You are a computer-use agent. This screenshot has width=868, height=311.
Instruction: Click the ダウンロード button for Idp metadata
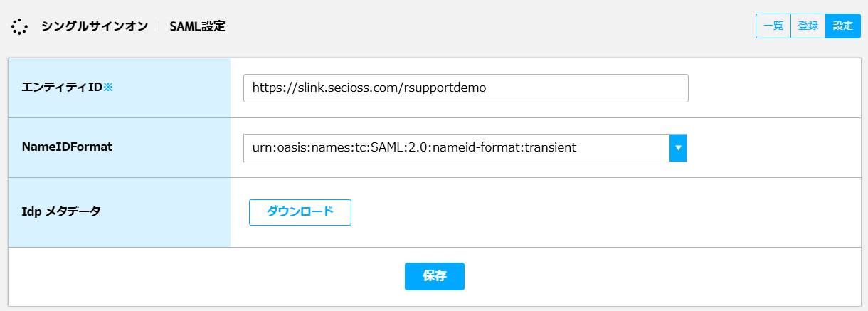tap(300, 212)
